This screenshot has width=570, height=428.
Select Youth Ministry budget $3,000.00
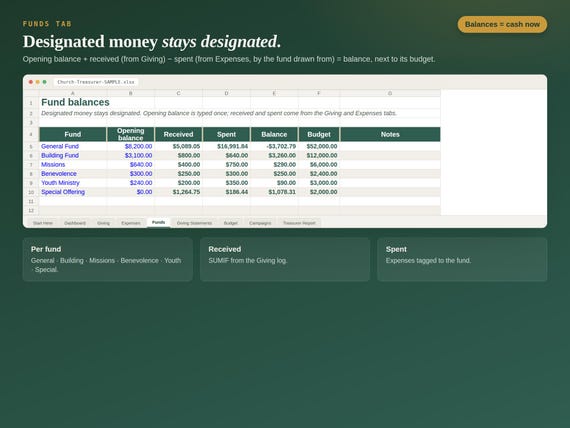click(x=319, y=183)
